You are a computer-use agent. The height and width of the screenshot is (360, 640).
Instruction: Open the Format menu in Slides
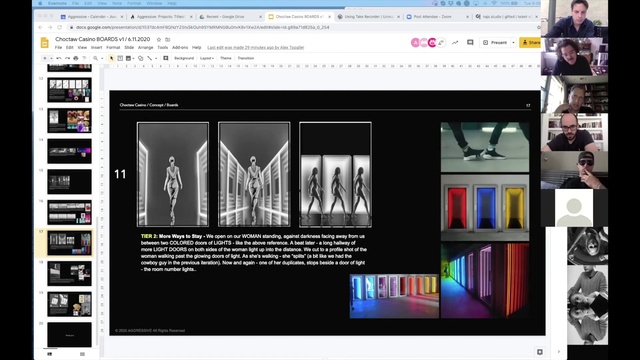coord(113,48)
